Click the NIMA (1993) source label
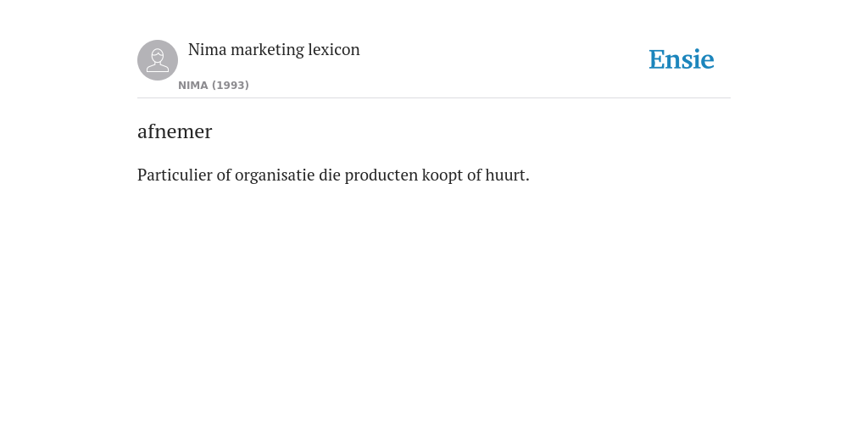This screenshot has width=868, height=434. 214,86
